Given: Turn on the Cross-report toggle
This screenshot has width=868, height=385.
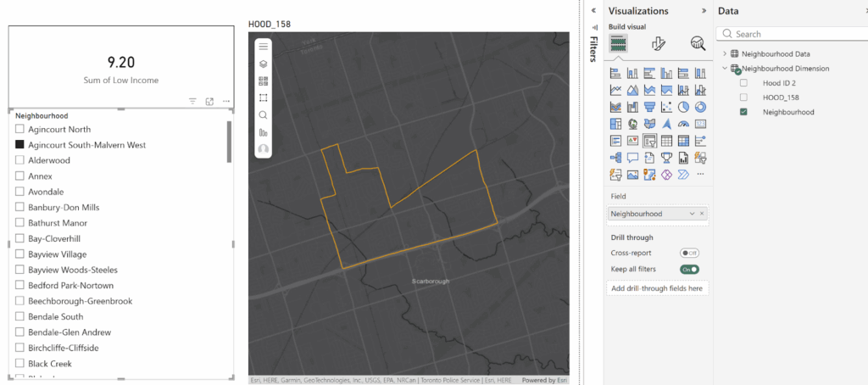Looking at the screenshot, I should click(689, 253).
